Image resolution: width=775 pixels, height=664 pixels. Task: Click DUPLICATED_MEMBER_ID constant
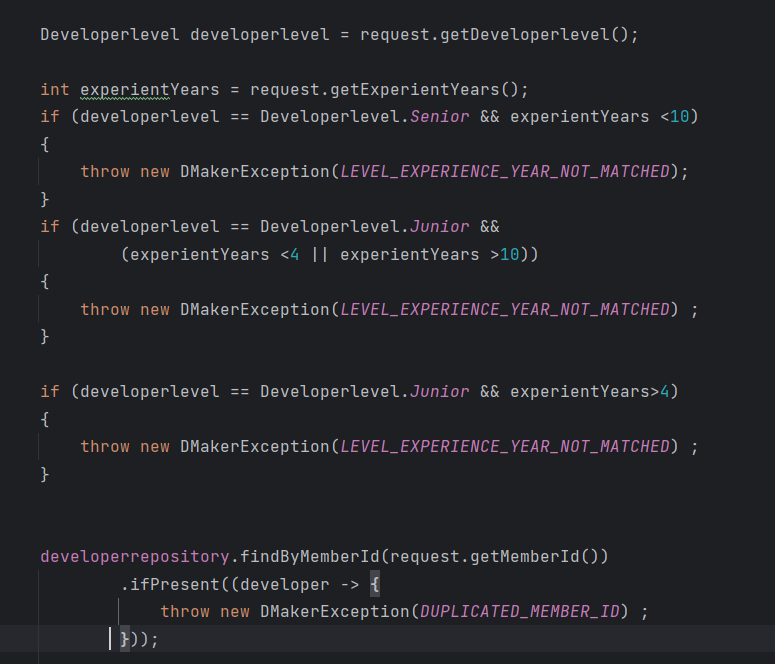click(519, 612)
